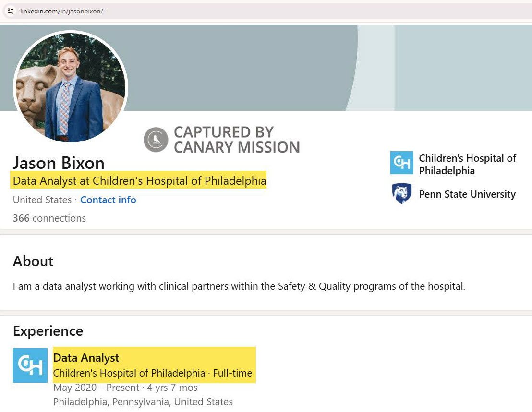Click the United States location text
This screenshot has height=412, width=532.
42,200
